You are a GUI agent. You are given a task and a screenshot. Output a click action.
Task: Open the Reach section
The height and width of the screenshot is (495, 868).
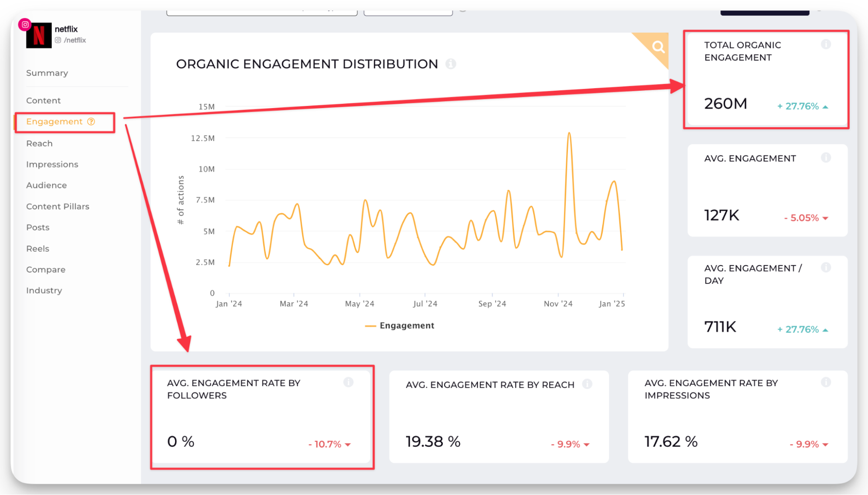39,143
